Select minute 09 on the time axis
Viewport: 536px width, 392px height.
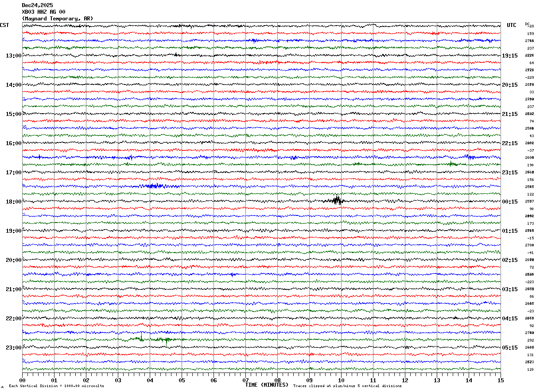(309, 380)
